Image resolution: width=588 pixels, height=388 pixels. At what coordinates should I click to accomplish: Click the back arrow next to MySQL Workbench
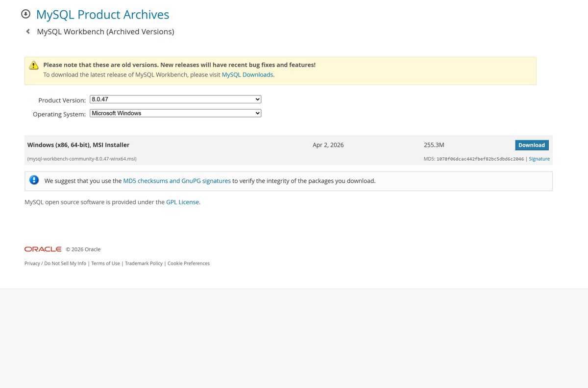(28, 31)
